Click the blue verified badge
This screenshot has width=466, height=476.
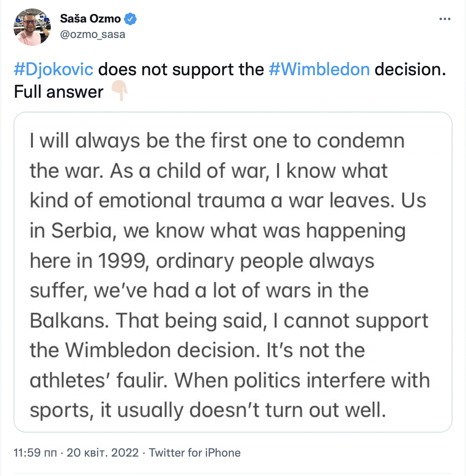(x=130, y=19)
